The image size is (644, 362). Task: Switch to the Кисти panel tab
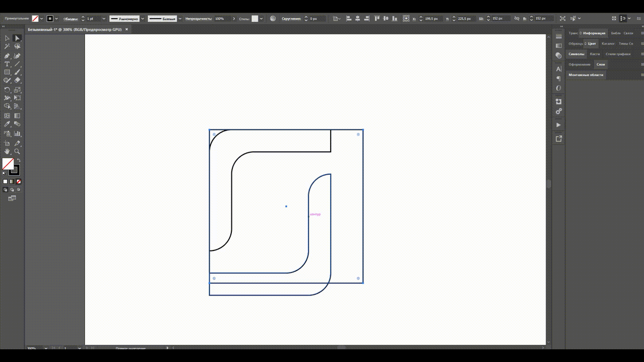595,54
